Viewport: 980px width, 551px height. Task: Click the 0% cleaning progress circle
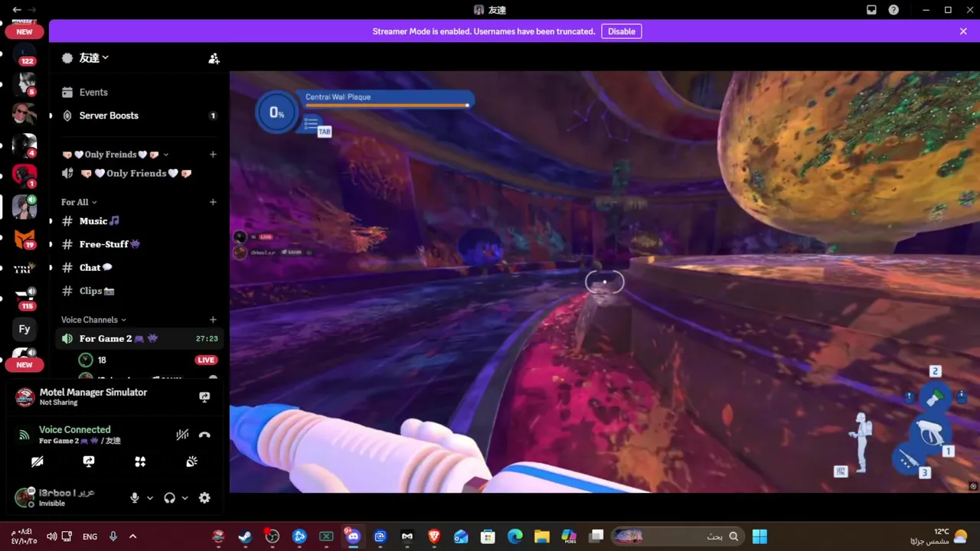coord(276,113)
